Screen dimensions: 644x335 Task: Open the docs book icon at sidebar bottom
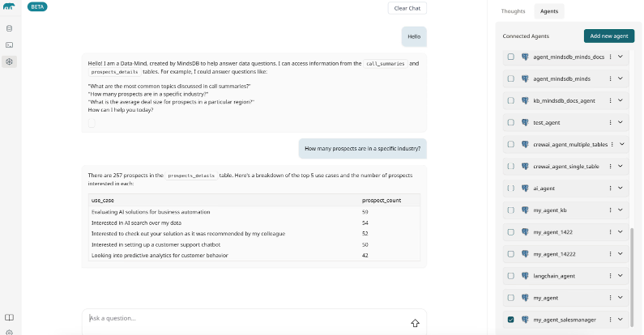pos(9,317)
